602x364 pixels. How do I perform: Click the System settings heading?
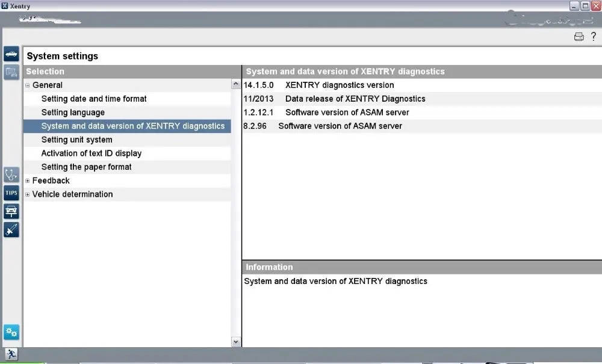62,56
